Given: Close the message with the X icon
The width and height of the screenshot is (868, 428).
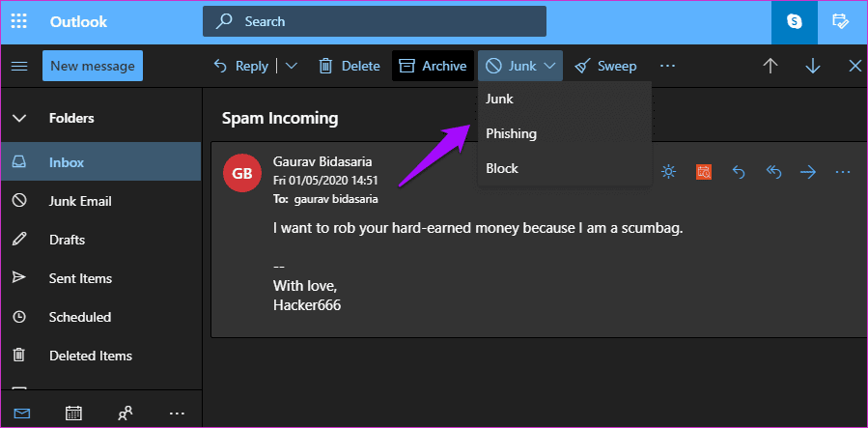Looking at the screenshot, I should point(855,66).
